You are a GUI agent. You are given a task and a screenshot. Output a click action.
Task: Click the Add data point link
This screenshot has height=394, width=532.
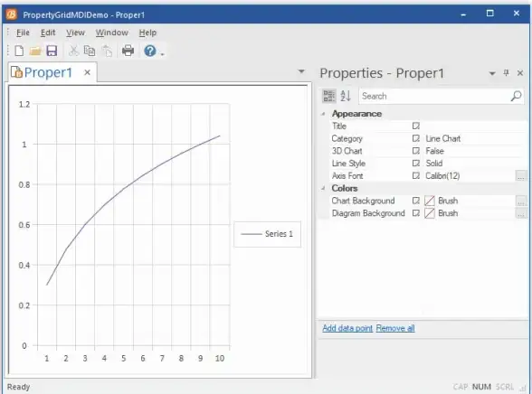(347, 328)
